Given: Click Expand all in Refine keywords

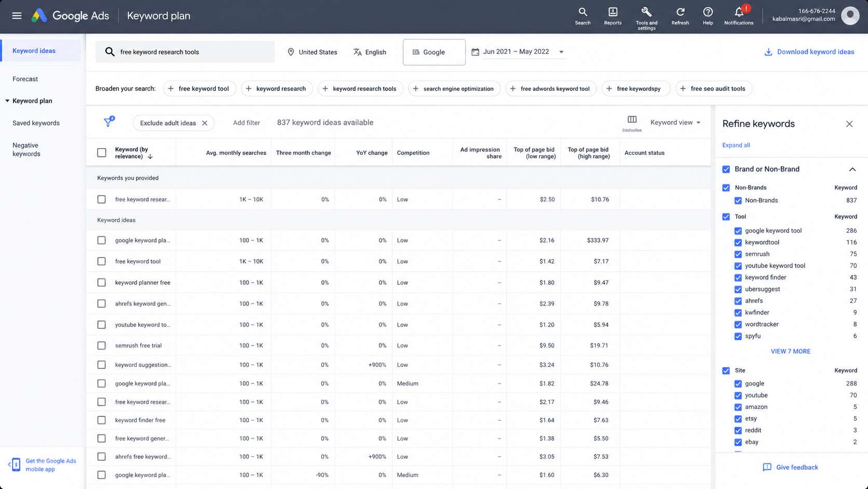Looking at the screenshot, I should click(736, 146).
